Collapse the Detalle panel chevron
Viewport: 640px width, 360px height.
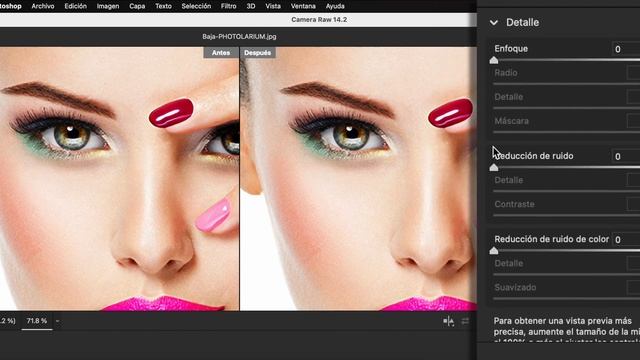(x=494, y=22)
